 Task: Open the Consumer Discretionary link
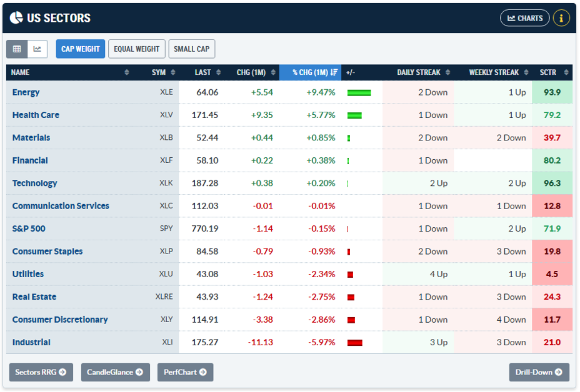[60, 320]
